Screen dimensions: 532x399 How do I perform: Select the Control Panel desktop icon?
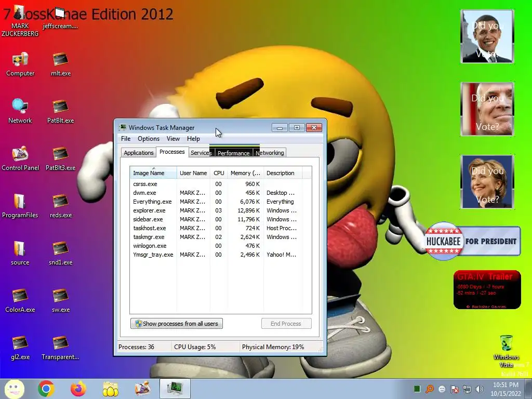pos(20,159)
